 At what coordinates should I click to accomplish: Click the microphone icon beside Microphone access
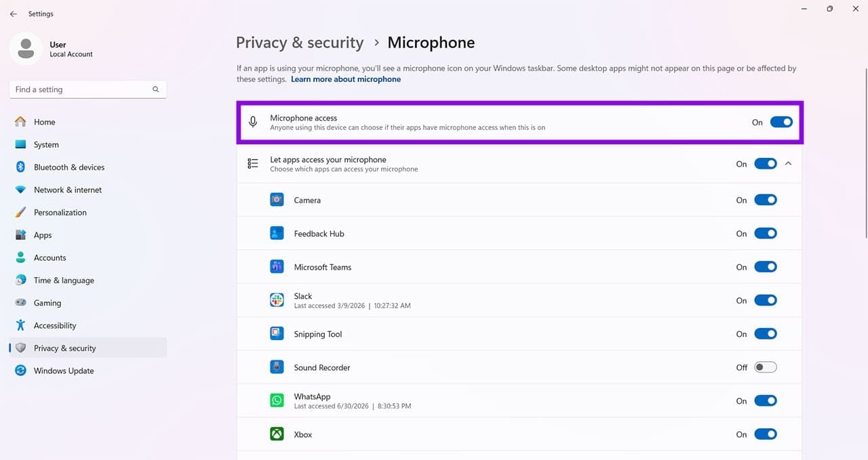point(253,122)
